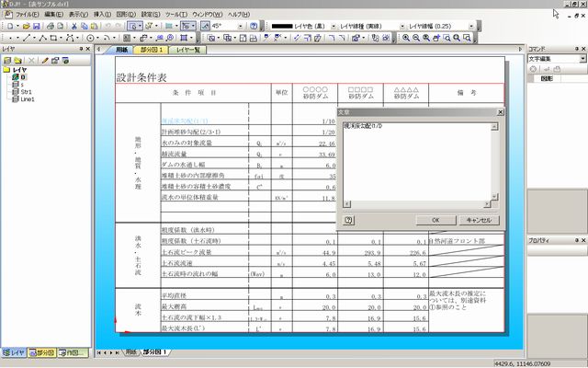Click horizontal scrollbar left arrow in text dialog

(347, 204)
